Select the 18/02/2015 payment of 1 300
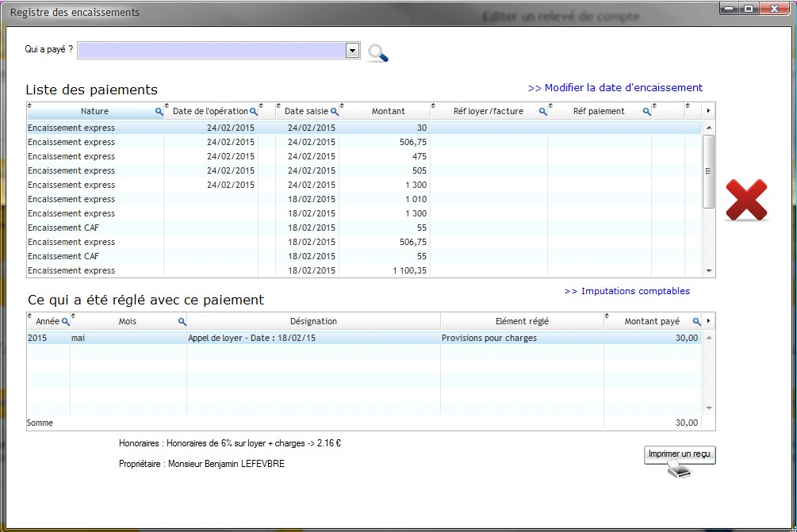This screenshot has height=532, width=797. pos(364,213)
